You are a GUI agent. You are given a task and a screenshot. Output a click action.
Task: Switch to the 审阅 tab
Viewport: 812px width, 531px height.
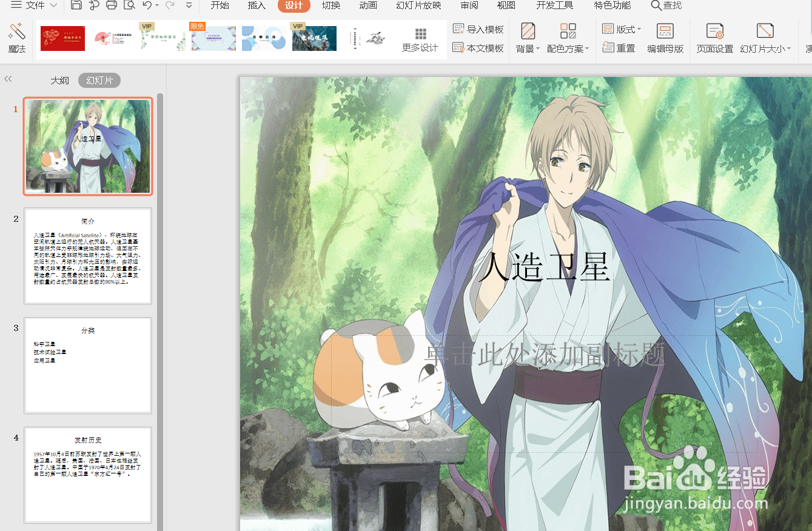[x=469, y=5]
